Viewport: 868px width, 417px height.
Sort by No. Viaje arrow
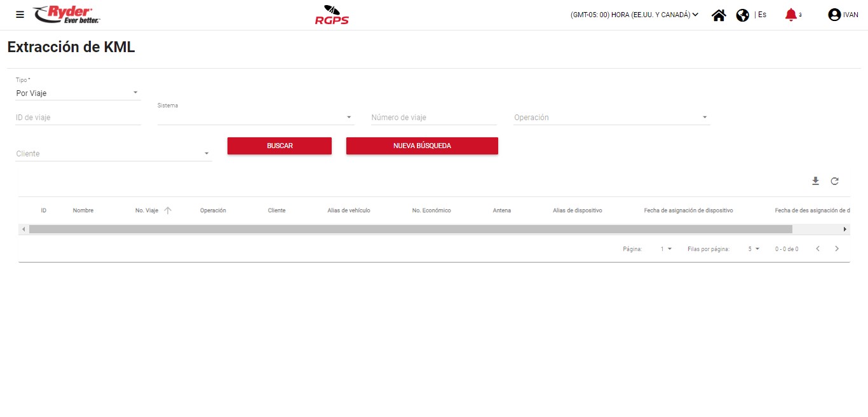click(168, 210)
